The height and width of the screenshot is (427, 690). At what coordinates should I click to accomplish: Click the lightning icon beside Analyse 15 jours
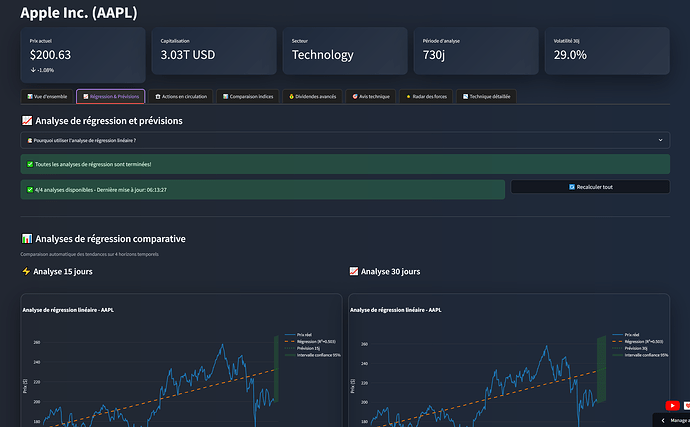coord(27,271)
